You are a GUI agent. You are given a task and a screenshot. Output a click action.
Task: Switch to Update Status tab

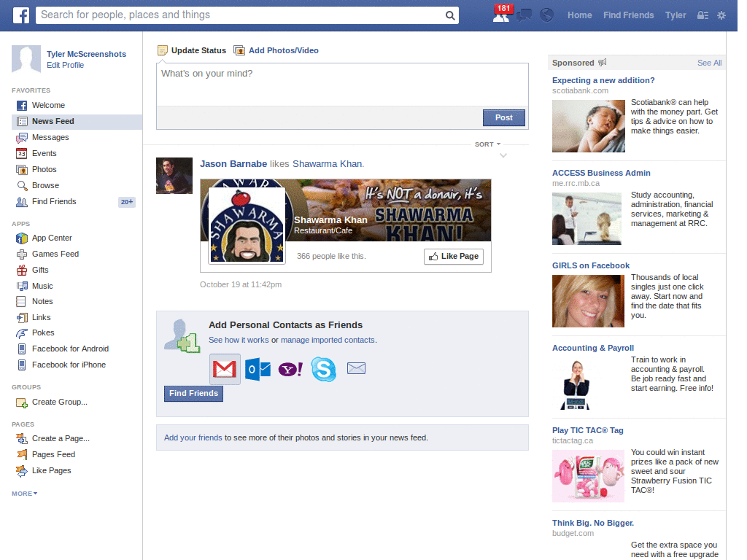tap(192, 50)
